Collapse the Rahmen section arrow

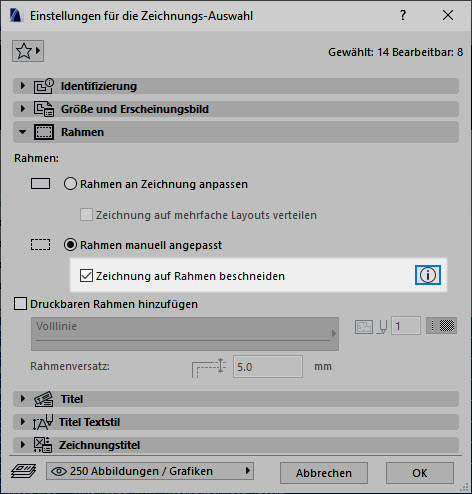tap(23, 132)
